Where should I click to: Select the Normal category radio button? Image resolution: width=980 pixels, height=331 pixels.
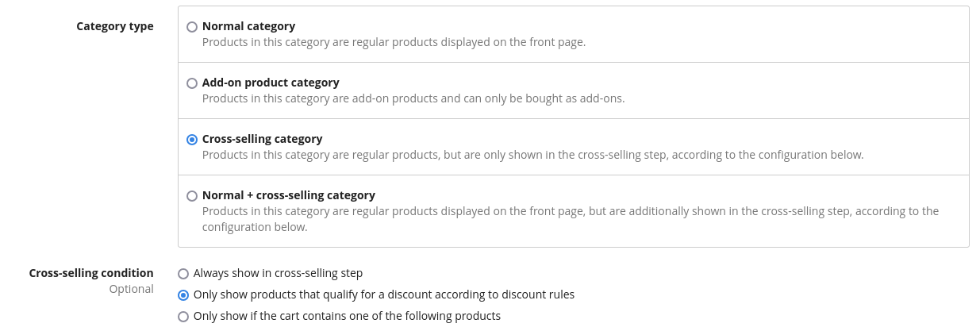coord(192,27)
